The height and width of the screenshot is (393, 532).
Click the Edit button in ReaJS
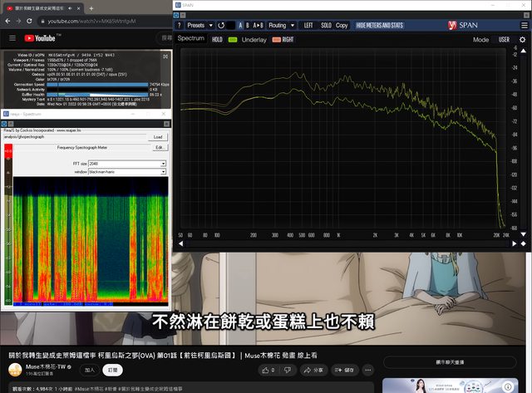pyautogui.click(x=160, y=148)
